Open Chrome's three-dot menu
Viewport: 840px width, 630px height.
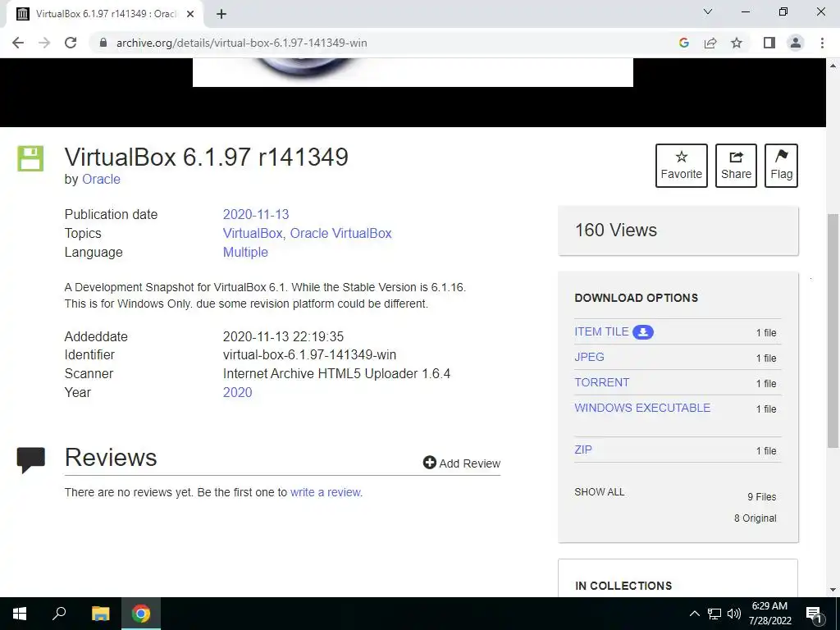822,43
